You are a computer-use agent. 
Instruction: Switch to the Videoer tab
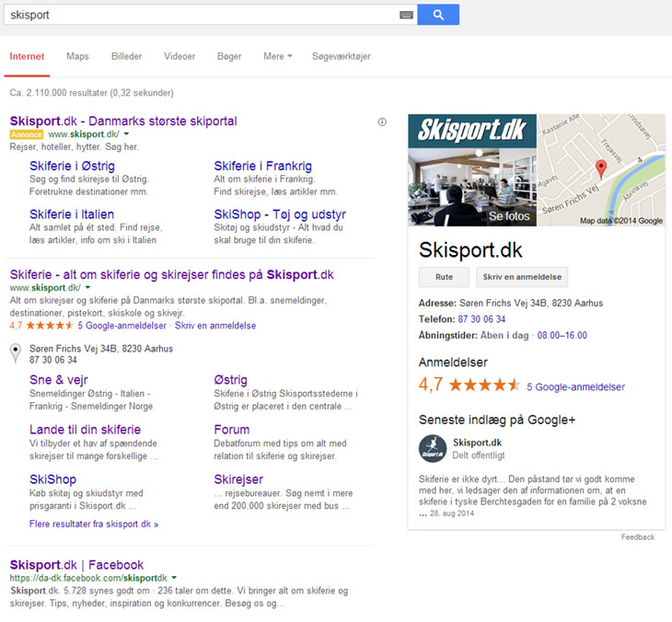[x=180, y=56]
